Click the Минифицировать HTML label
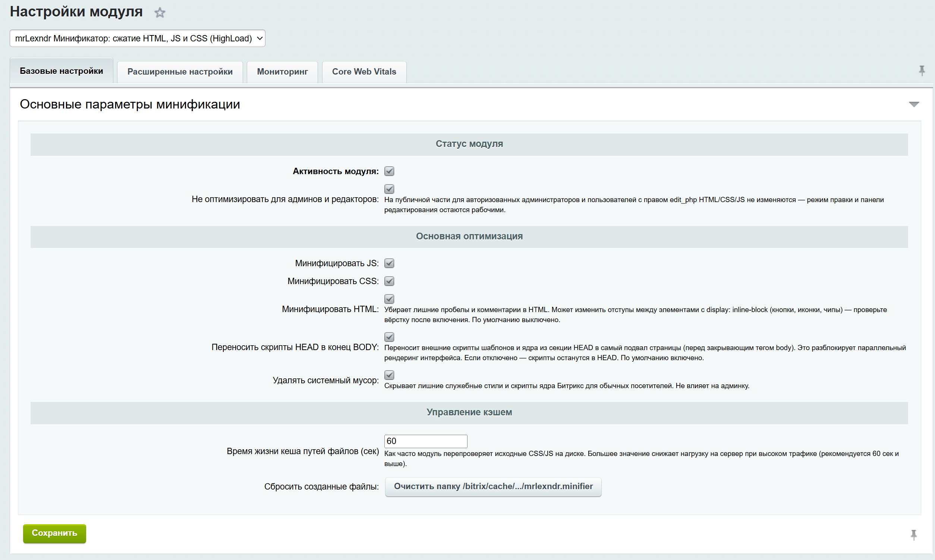 pyautogui.click(x=330, y=309)
